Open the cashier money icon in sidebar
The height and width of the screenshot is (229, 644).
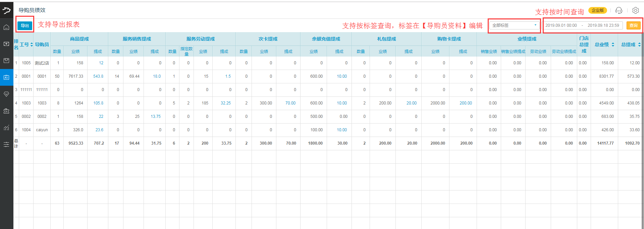pos(6,44)
